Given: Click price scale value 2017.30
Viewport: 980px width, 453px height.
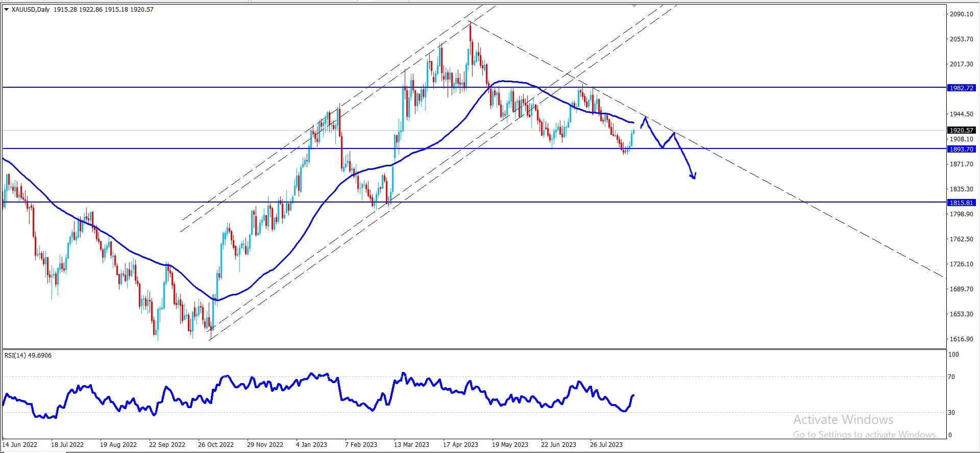Looking at the screenshot, I should pos(961,64).
